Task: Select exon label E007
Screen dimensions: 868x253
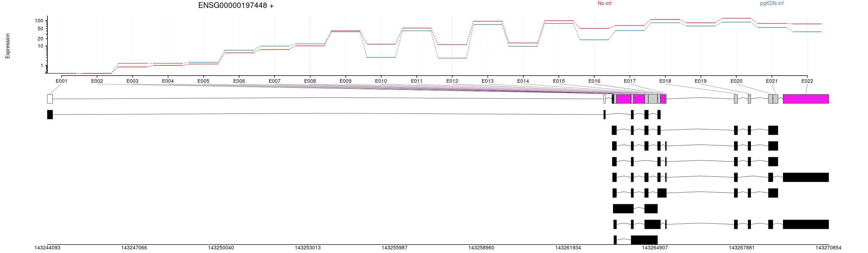Action: (275, 81)
